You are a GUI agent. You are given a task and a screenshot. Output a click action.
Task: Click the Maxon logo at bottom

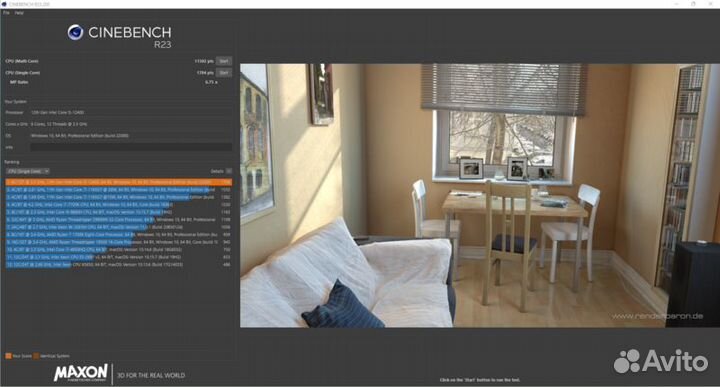point(81,373)
